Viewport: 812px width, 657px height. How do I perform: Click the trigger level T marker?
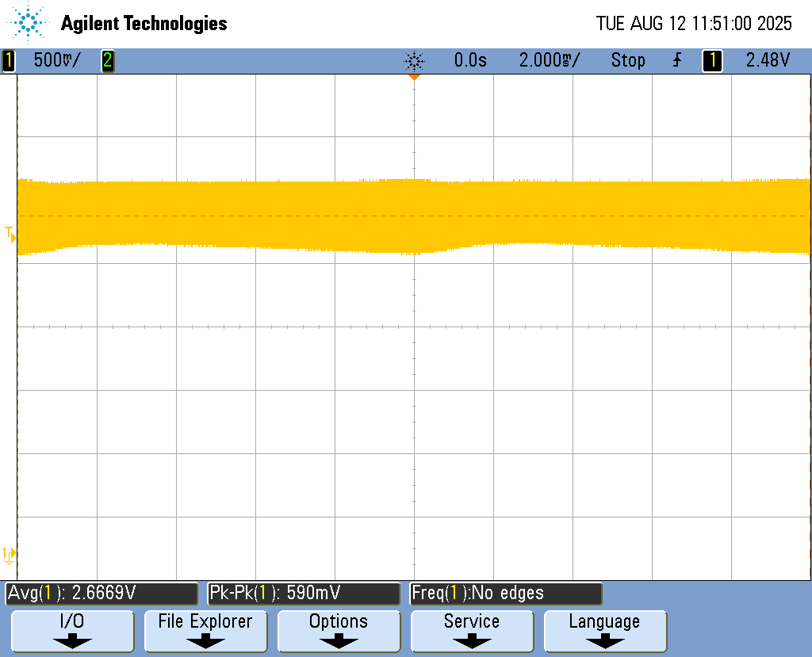[10, 233]
